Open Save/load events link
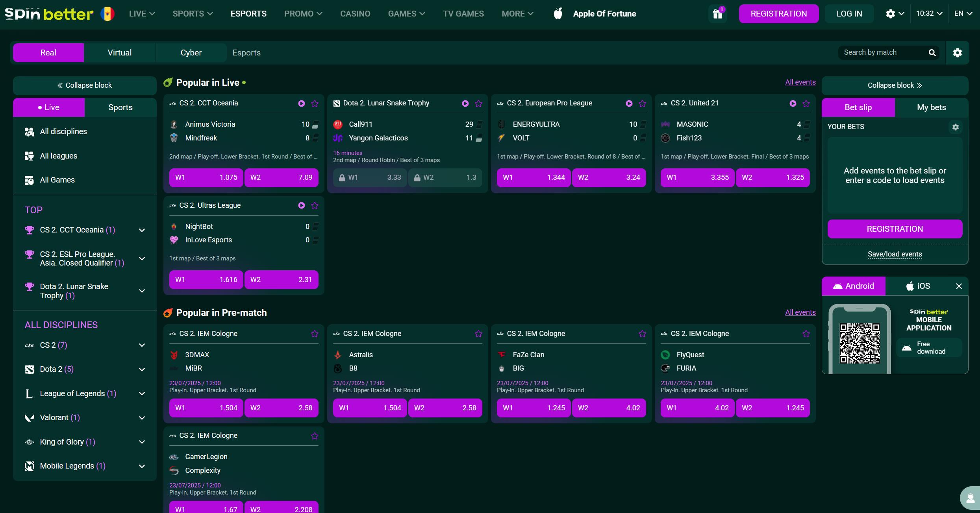The image size is (980, 513). [x=895, y=254]
